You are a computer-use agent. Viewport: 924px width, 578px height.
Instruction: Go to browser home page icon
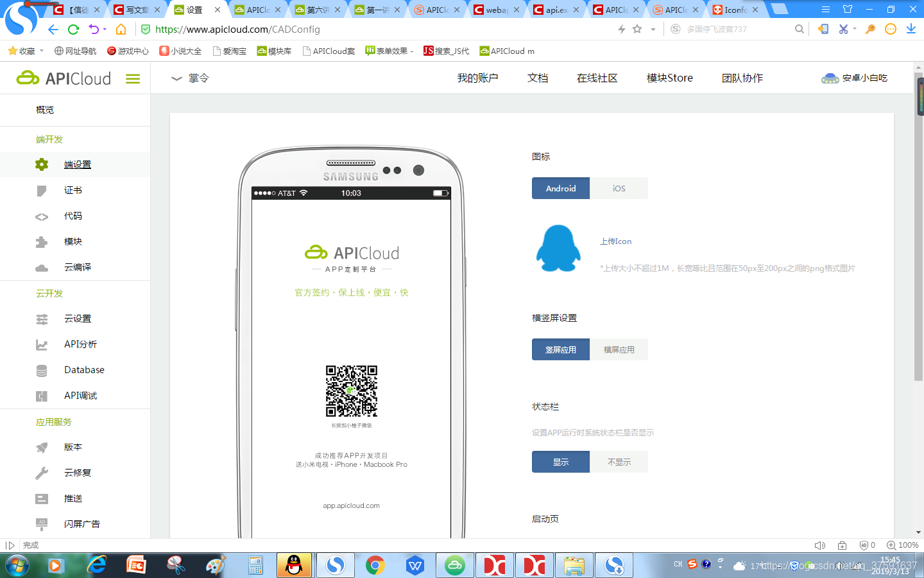coord(121,30)
